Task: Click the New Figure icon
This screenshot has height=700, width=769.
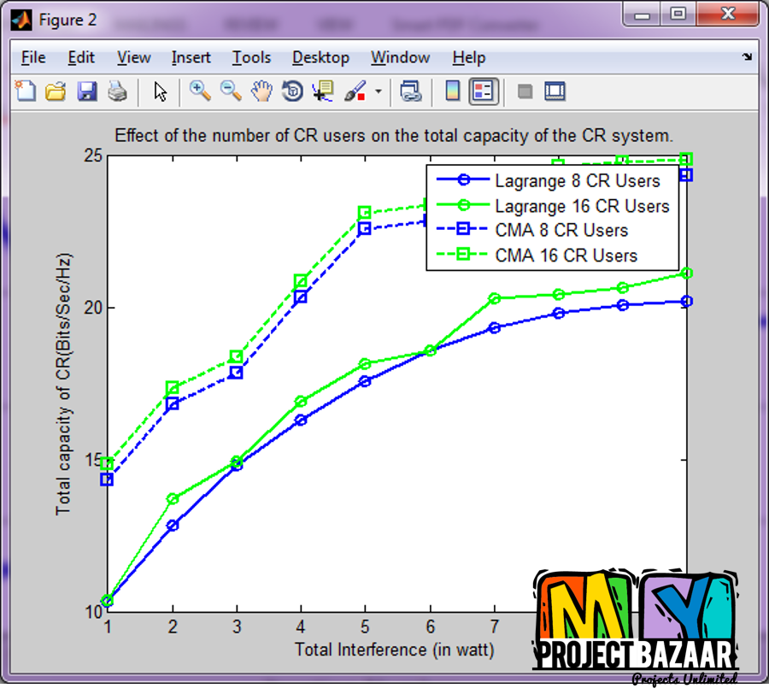Action: (x=26, y=91)
